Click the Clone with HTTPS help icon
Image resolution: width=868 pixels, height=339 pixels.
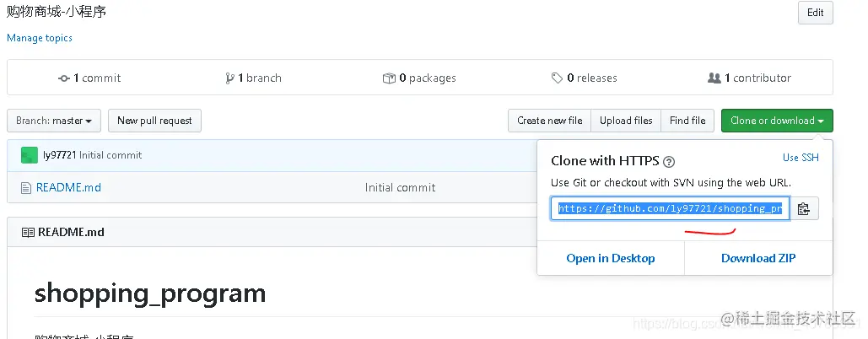coord(669,162)
